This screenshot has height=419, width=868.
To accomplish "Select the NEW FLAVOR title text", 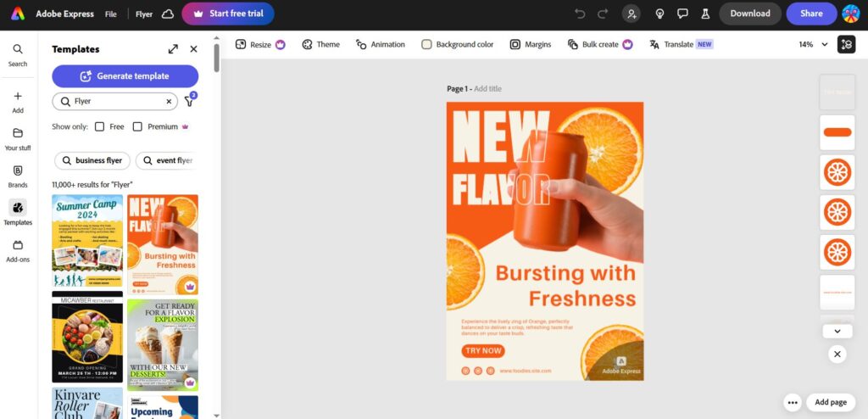I will 502,159.
